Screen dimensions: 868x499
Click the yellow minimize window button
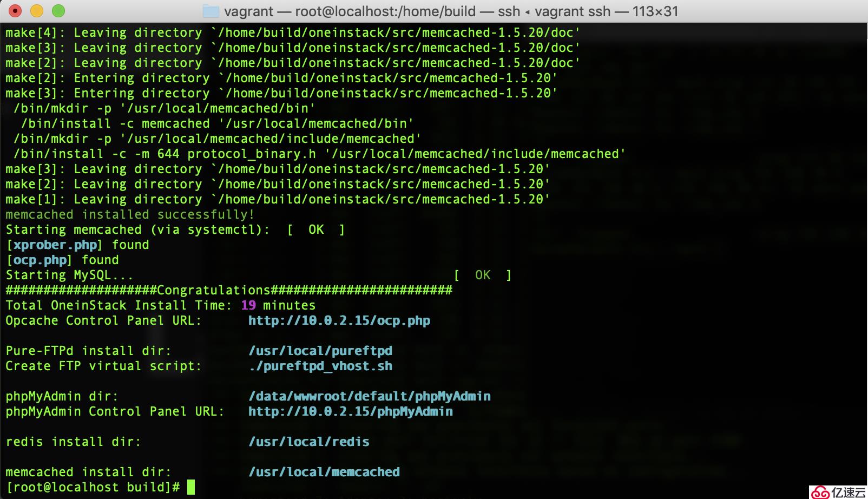(x=37, y=11)
